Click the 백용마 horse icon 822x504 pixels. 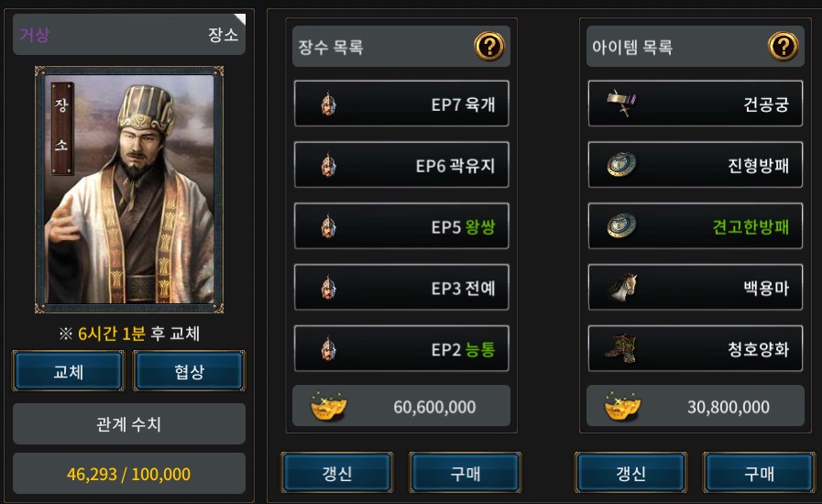(x=622, y=287)
